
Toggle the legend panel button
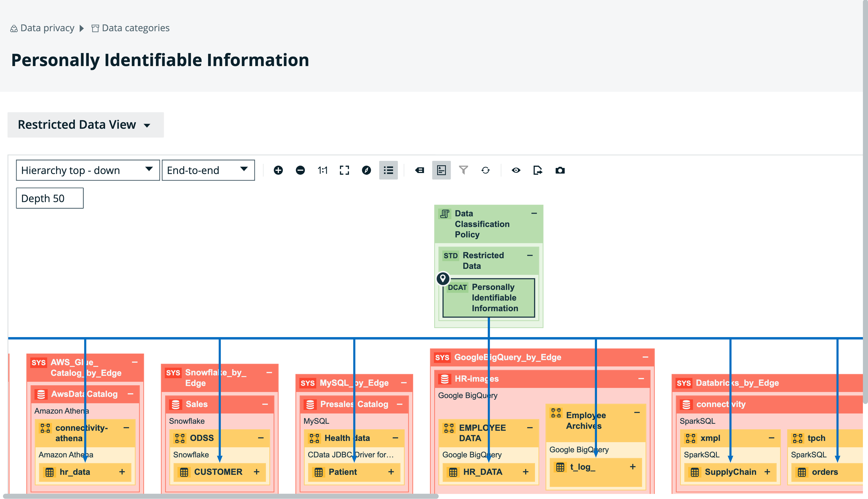(441, 170)
